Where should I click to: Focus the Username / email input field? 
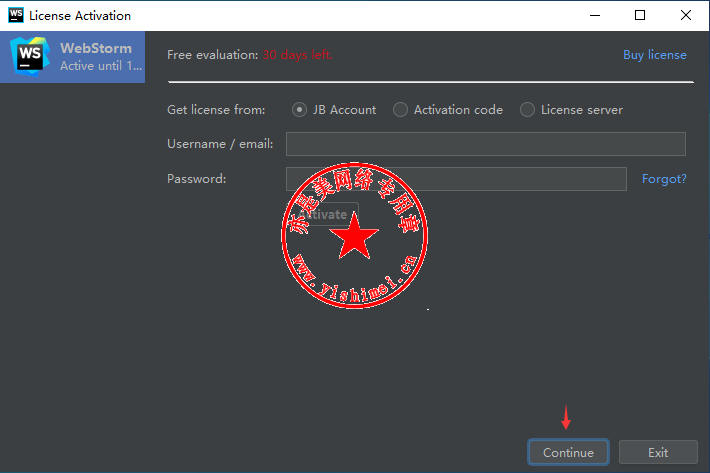485,144
